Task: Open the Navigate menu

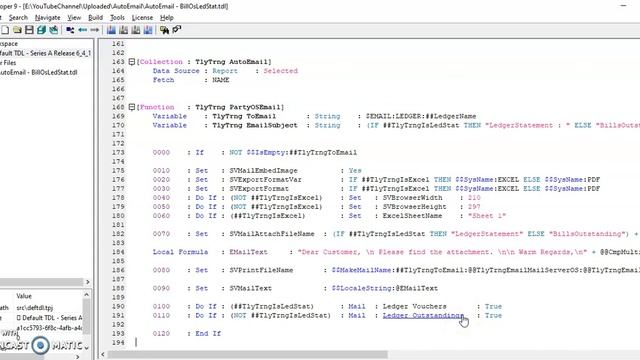Action: [47, 18]
